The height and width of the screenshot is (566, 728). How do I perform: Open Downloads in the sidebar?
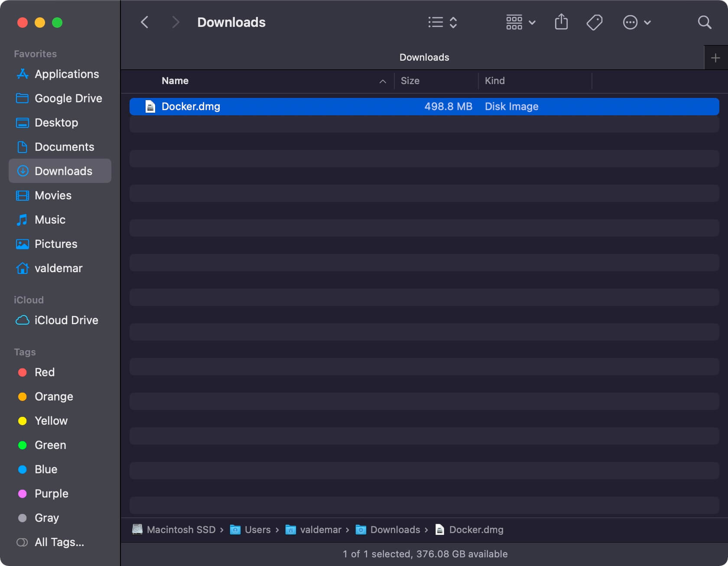click(x=60, y=171)
